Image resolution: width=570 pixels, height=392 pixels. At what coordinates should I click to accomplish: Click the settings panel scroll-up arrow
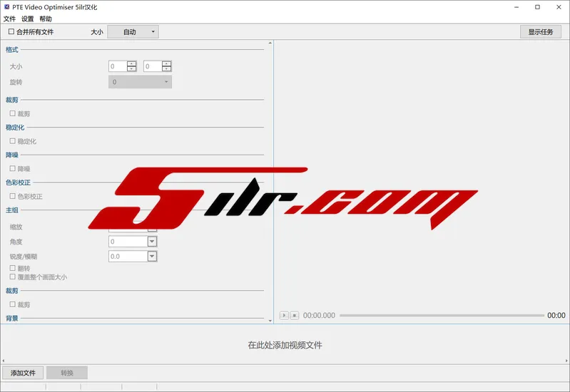[x=270, y=43]
